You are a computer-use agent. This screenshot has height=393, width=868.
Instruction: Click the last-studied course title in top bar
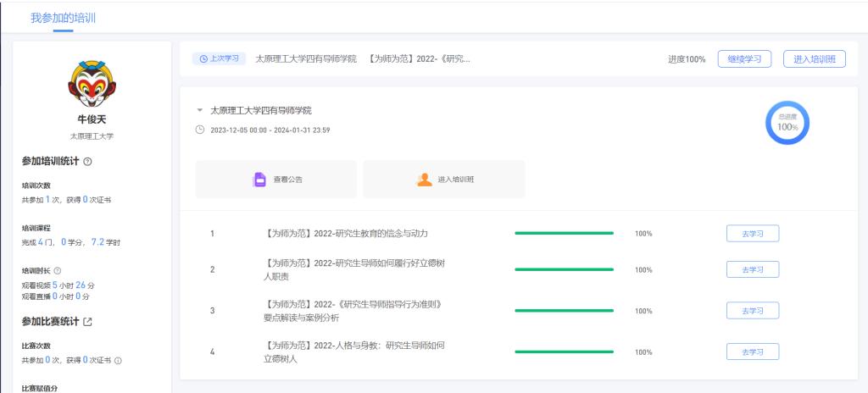click(x=363, y=58)
